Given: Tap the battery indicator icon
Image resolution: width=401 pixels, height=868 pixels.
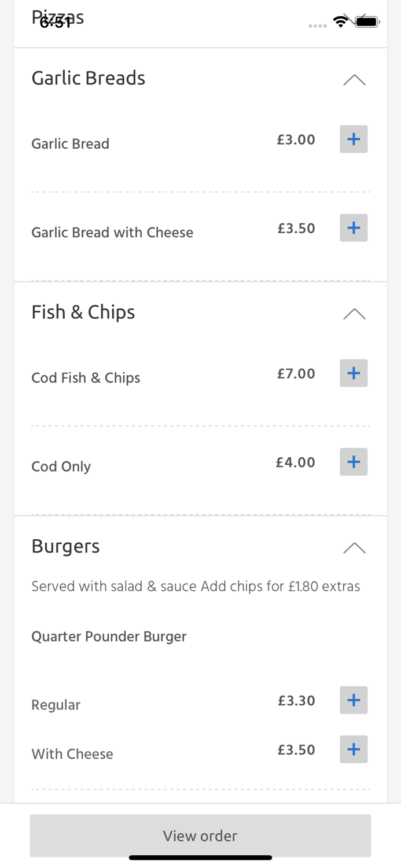Looking at the screenshot, I should coord(367,21).
